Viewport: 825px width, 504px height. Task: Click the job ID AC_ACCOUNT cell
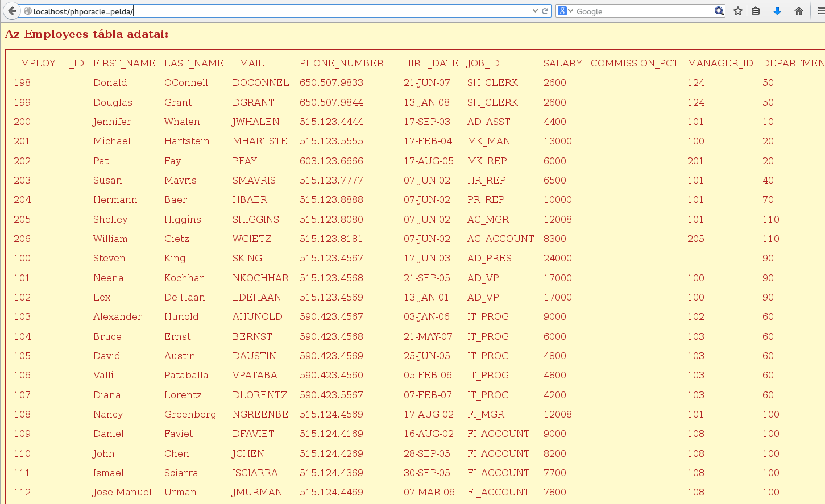(x=500, y=239)
